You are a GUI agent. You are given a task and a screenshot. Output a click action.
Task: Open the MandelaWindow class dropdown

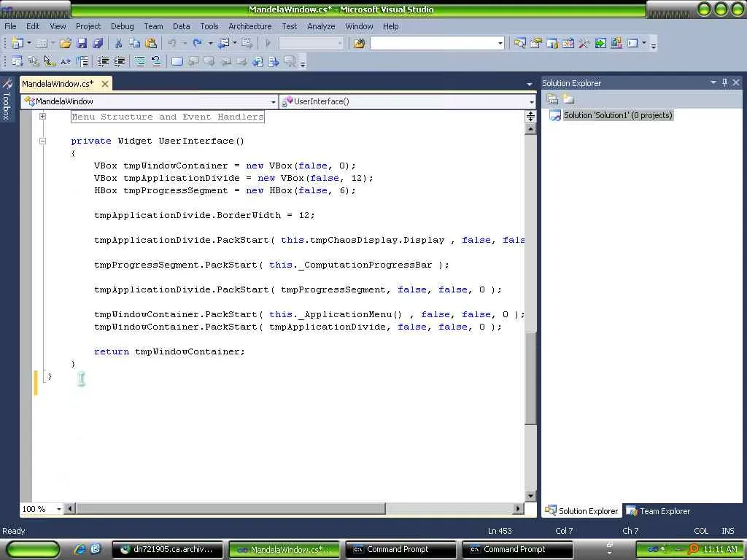pyautogui.click(x=273, y=101)
